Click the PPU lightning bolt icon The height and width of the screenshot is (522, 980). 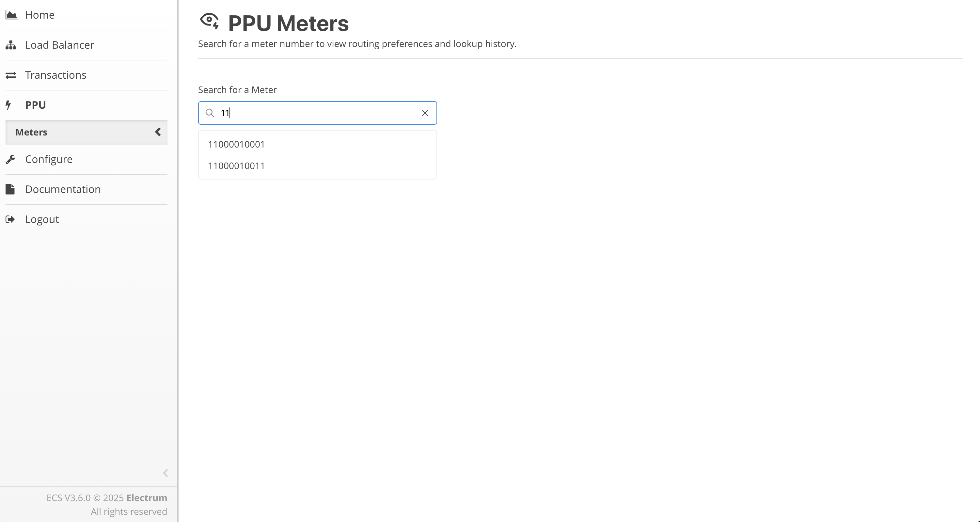coord(8,105)
